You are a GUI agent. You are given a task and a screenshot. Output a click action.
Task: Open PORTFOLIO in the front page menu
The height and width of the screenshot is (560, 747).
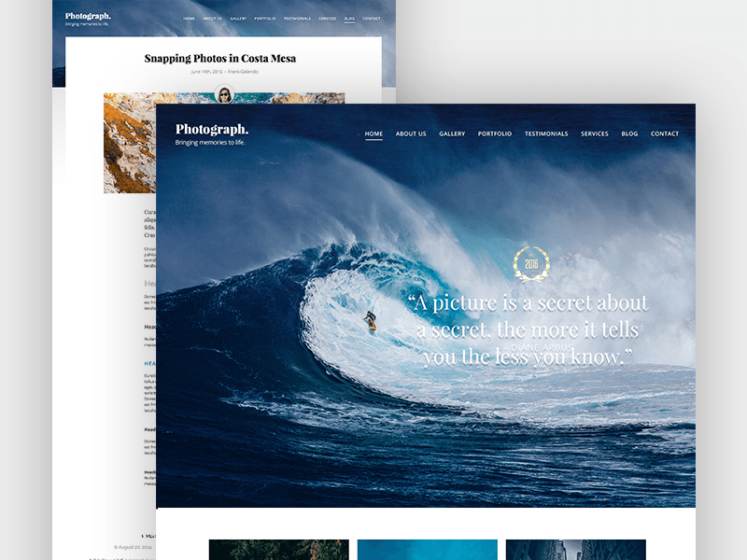pyautogui.click(x=495, y=133)
